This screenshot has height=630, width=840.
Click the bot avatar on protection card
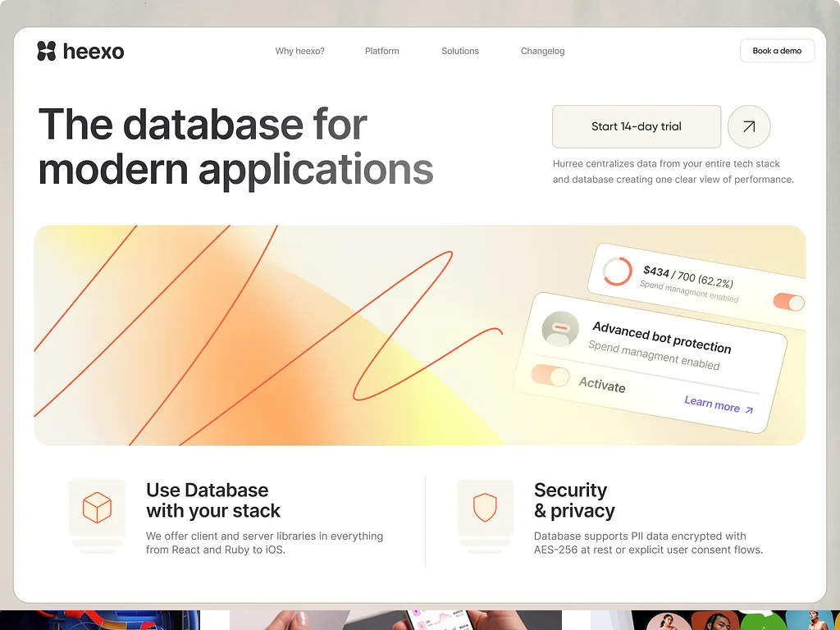click(x=560, y=329)
